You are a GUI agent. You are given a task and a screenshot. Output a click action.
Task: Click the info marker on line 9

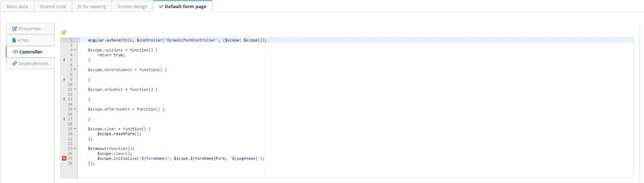point(65,79)
